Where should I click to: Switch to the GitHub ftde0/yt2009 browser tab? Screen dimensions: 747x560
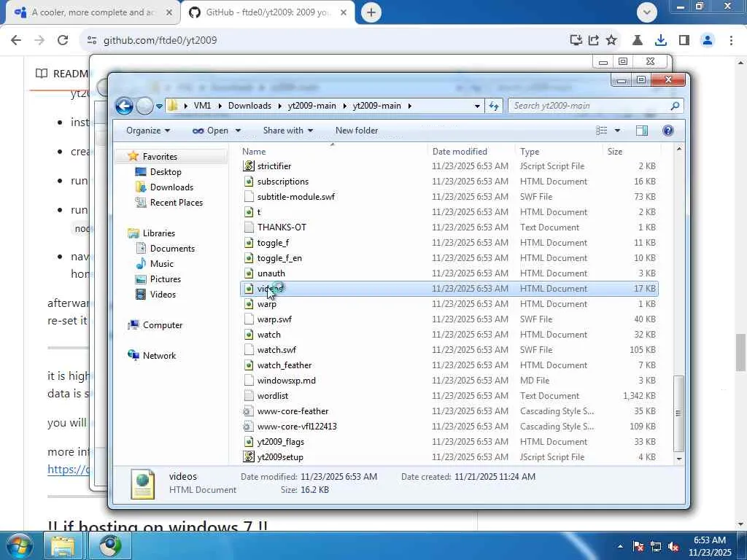(x=268, y=12)
